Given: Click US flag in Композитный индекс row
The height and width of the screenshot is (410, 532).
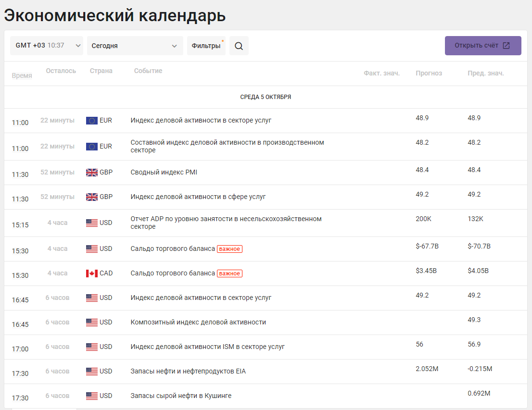Looking at the screenshot, I should (x=91, y=322).
